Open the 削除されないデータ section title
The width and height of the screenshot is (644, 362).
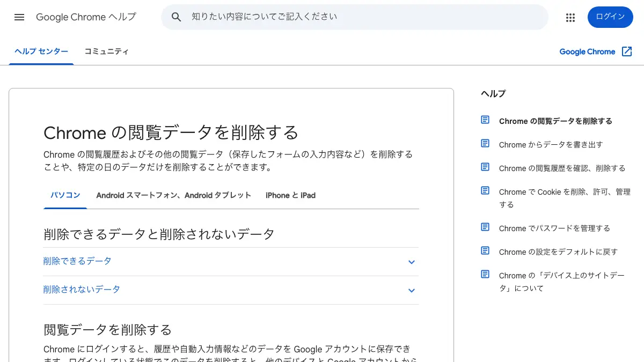pyautogui.click(x=82, y=290)
